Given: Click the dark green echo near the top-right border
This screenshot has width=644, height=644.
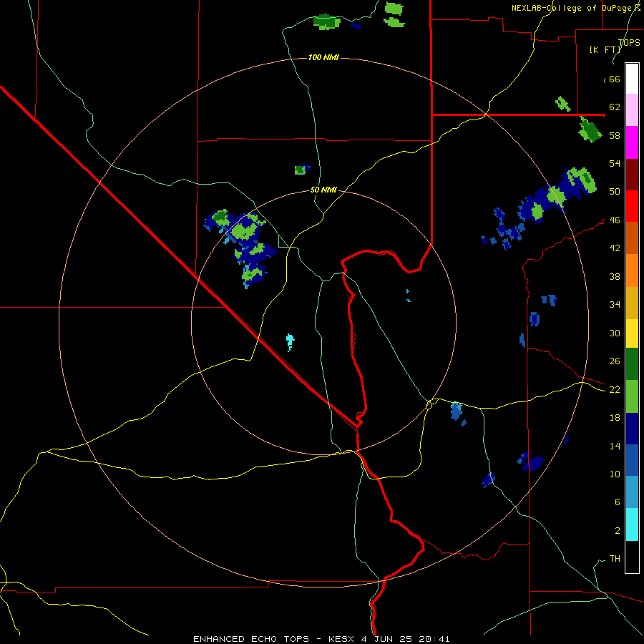Looking at the screenshot, I should point(590,130).
